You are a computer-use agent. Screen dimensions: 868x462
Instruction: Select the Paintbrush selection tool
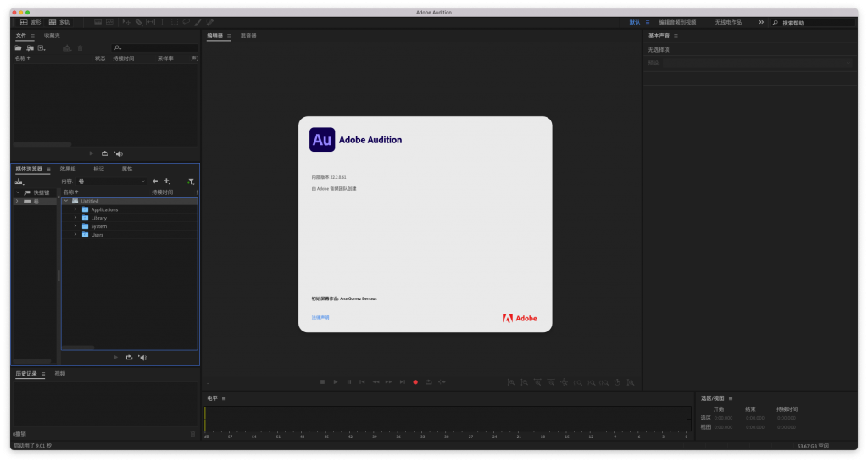[x=198, y=22]
